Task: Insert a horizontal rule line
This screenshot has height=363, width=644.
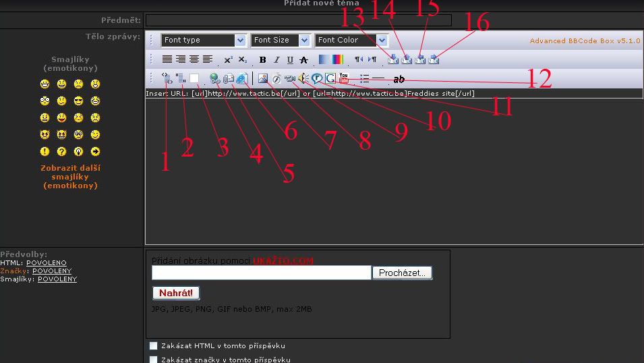Action: (x=379, y=78)
